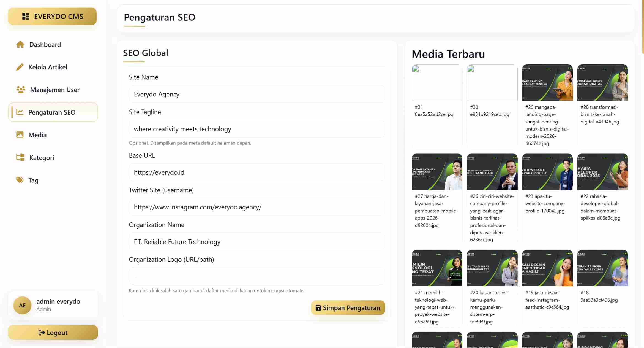Click the #23 apa-itu-website-company-profile filename
Image resolution: width=644 pixels, height=348 pixels.
point(545,203)
